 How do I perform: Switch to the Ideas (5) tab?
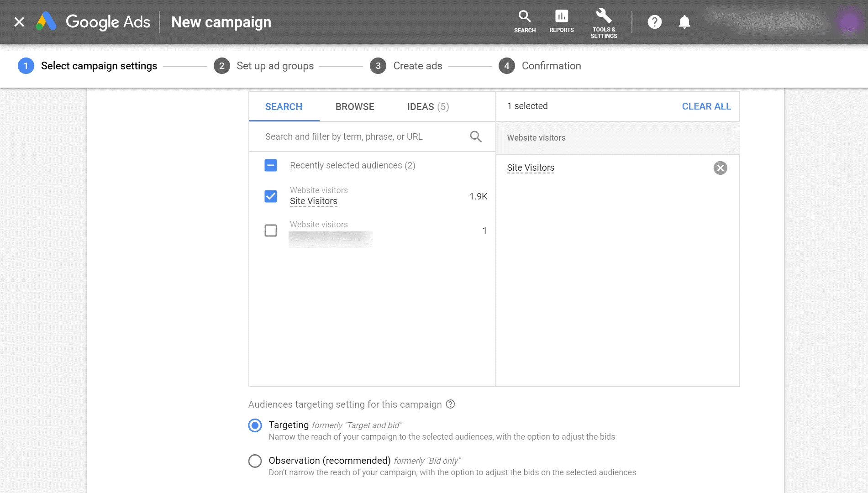click(428, 107)
